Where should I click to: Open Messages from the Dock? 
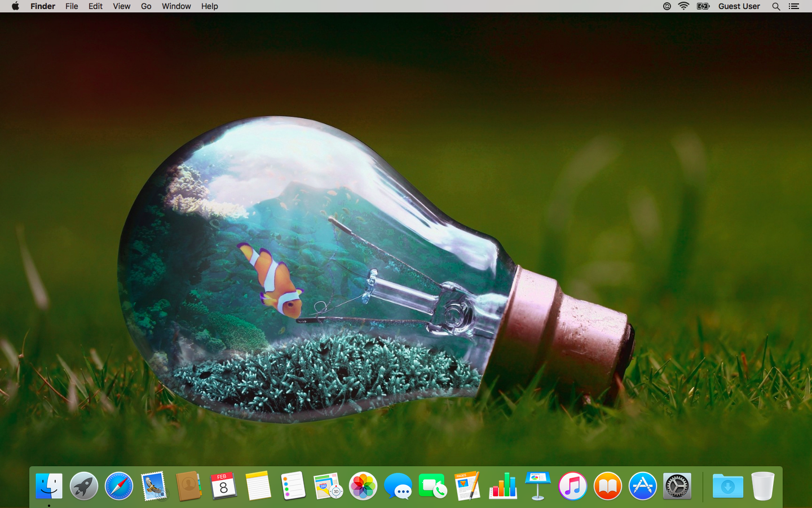pos(398,486)
